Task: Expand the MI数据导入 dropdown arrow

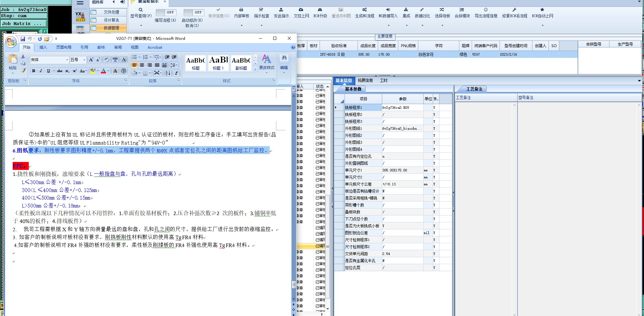Action: coord(389,25)
